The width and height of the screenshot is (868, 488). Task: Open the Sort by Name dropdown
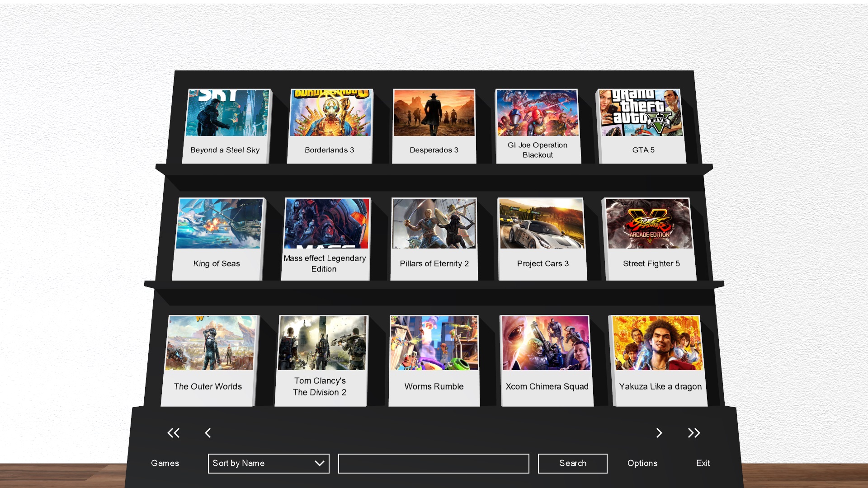pyautogui.click(x=269, y=464)
